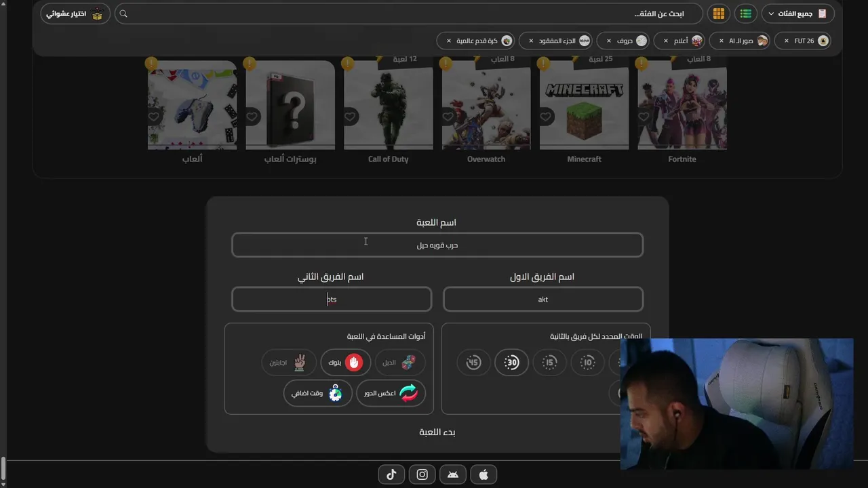The height and width of the screenshot is (488, 868).
Task: Click the كرة قدم عالمية chip ball icon
Action: 507,41
